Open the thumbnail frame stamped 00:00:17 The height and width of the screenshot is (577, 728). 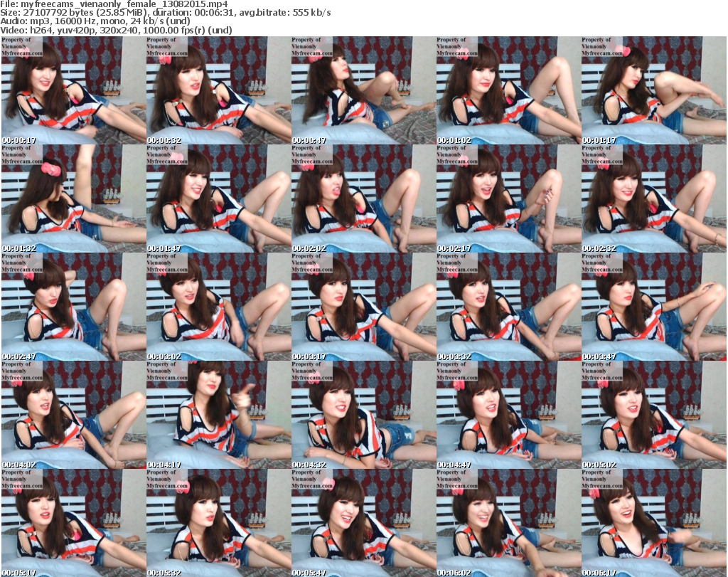[x=73, y=90]
